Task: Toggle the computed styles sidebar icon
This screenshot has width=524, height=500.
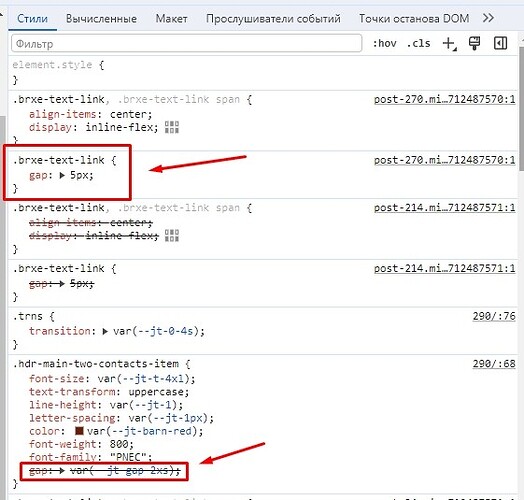Action: 500,43
